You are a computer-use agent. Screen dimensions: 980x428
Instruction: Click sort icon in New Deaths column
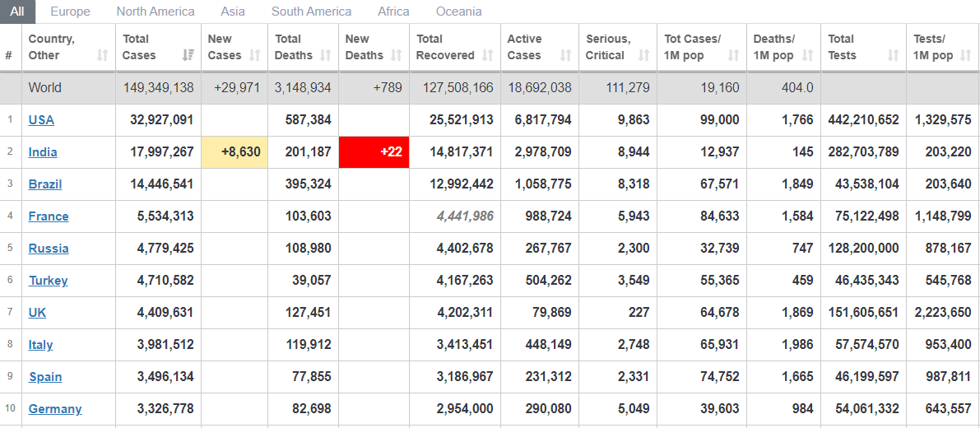point(397,56)
